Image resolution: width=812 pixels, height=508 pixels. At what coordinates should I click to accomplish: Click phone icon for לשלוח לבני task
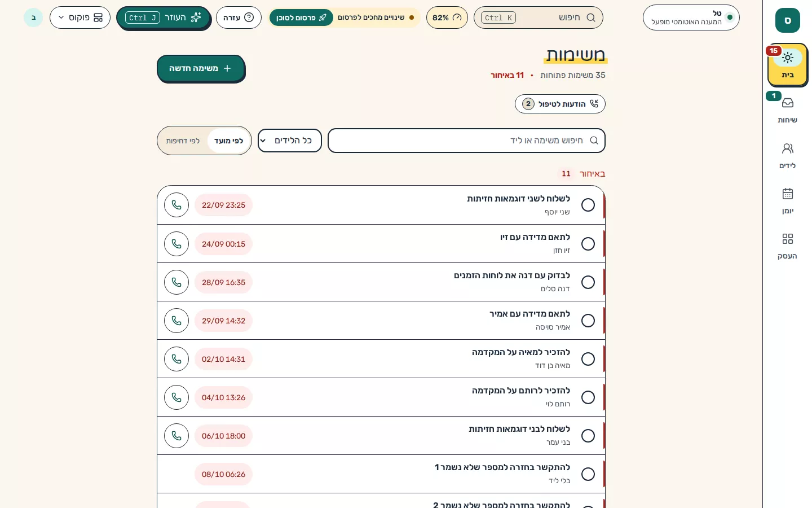tap(176, 436)
